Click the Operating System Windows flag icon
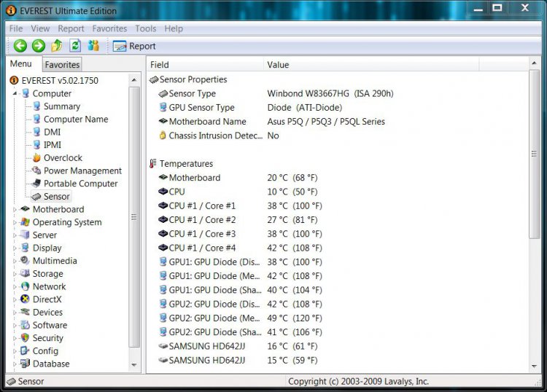Screen dimensions: 547x392 tap(25, 222)
